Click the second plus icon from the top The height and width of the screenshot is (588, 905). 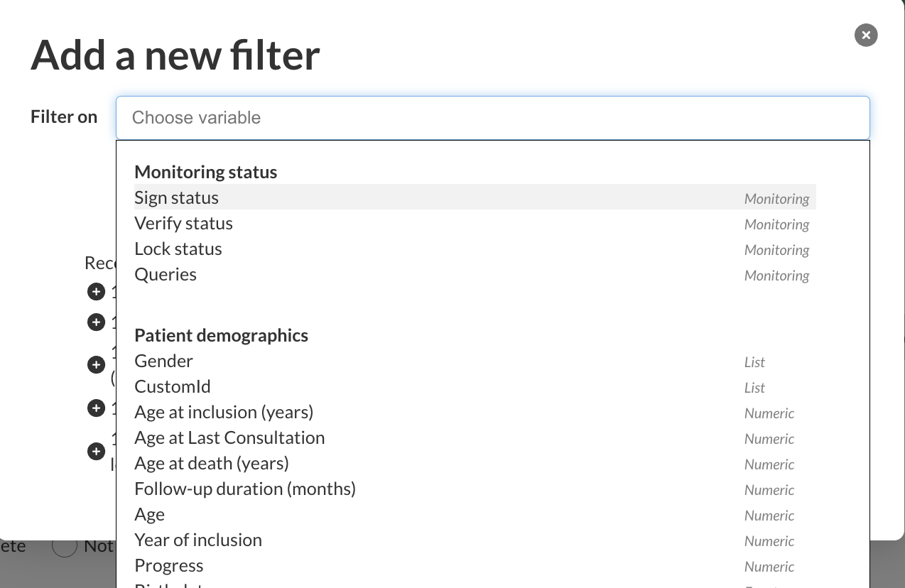click(x=96, y=322)
